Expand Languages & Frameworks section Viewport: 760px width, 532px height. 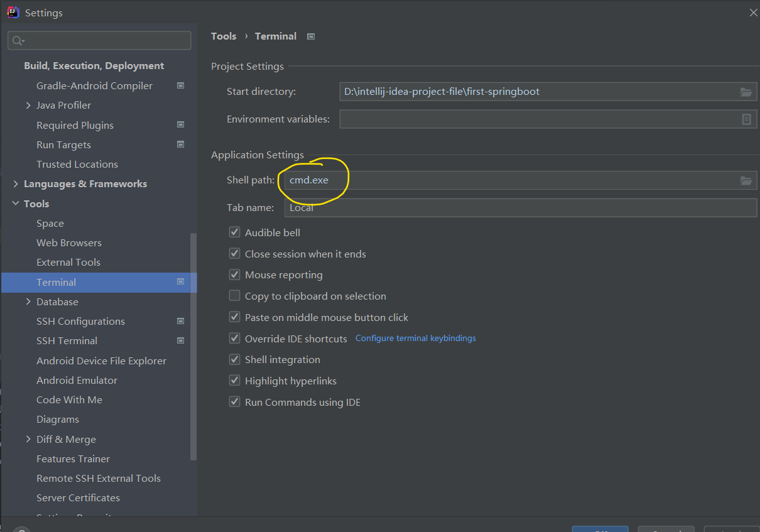16,184
